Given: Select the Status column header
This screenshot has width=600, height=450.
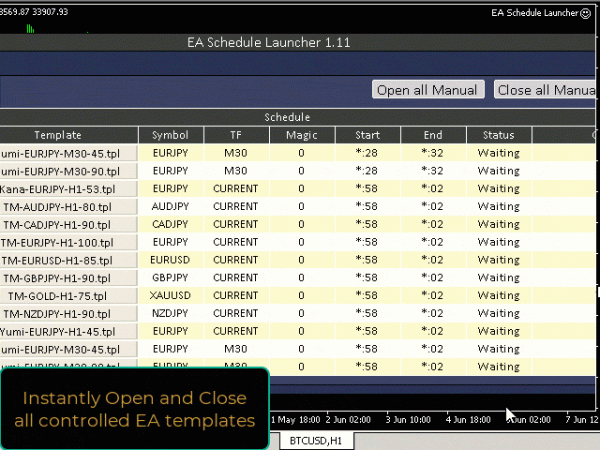Looking at the screenshot, I should [498, 135].
